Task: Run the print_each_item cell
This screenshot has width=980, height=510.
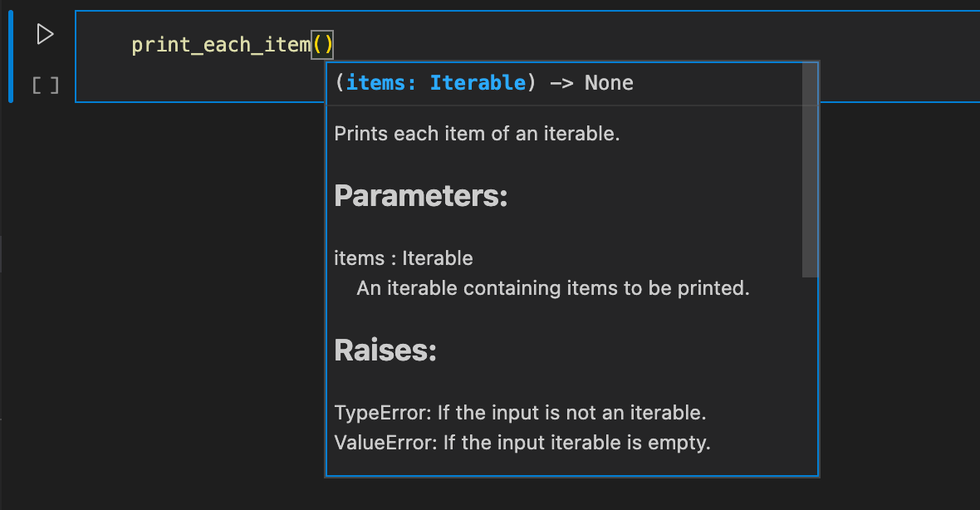Action: point(45,34)
